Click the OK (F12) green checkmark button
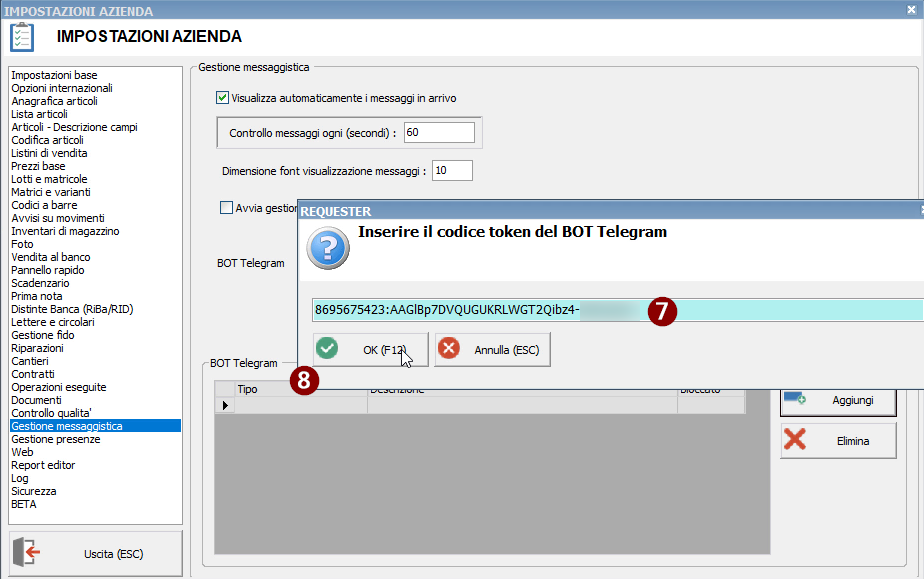Image resolution: width=924 pixels, height=579 pixels. 370,349
